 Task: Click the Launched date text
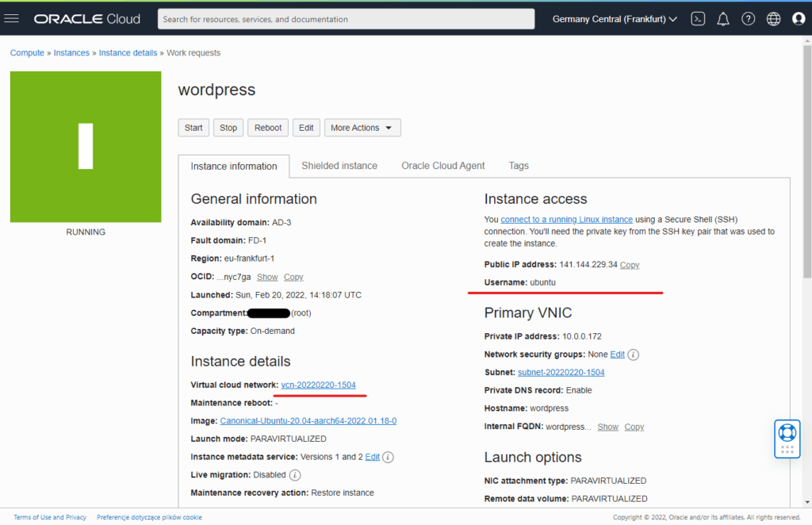tap(298, 295)
